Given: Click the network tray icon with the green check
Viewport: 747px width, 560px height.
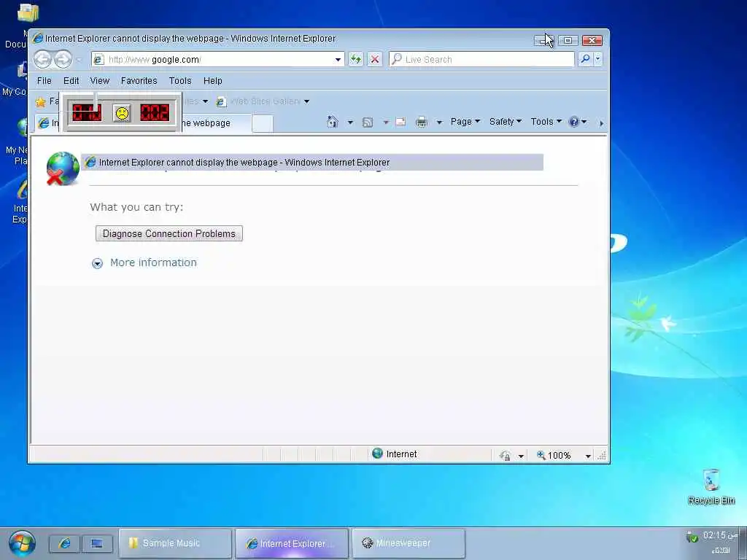Looking at the screenshot, I should click(692, 537).
